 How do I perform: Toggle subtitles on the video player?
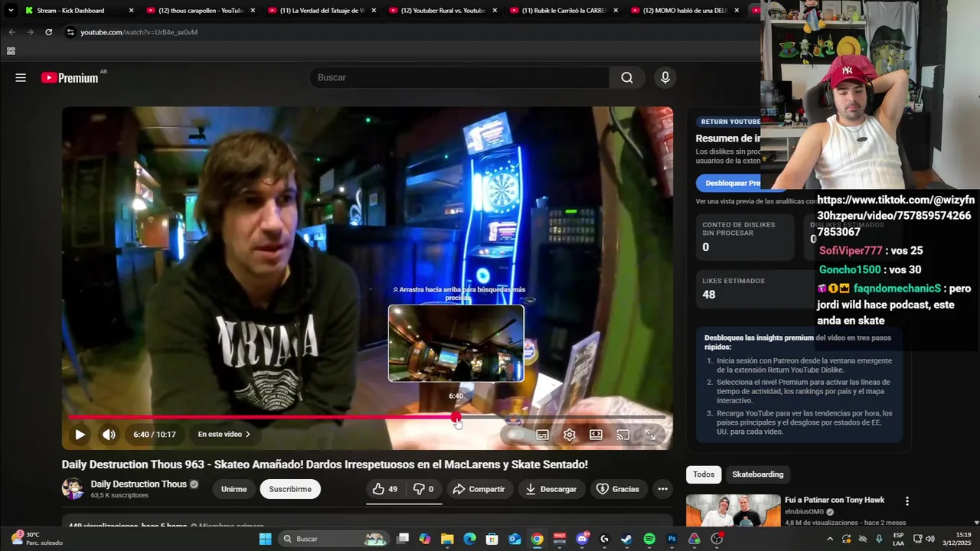pos(542,435)
